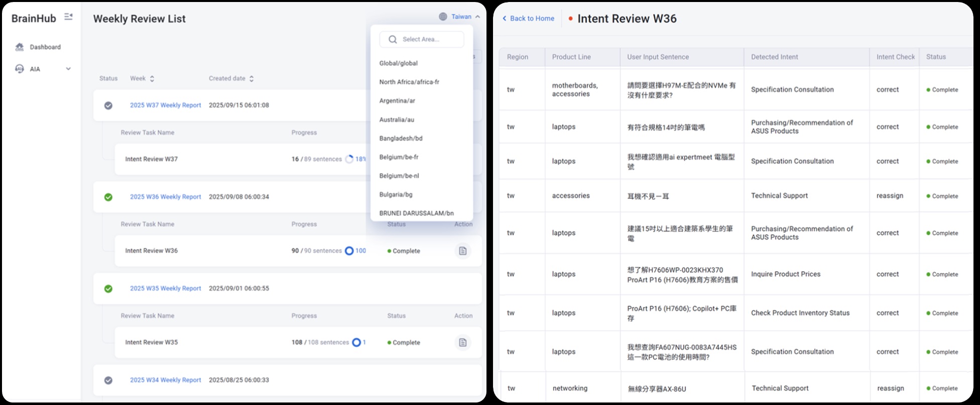The width and height of the screenshot is (980, 405).
Task: Click the W36 progress circle at 100
Action: (349, 251)
